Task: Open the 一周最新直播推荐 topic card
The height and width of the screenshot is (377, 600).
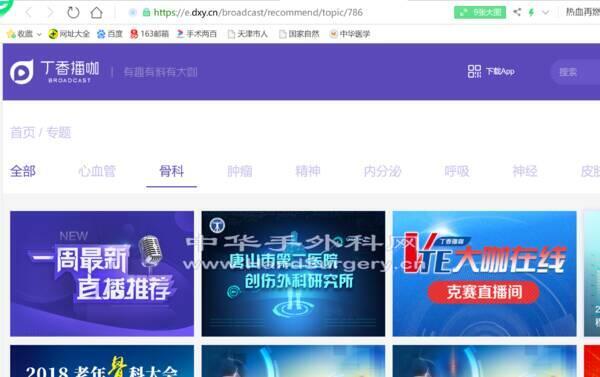Action: click(x=102, y=274)
